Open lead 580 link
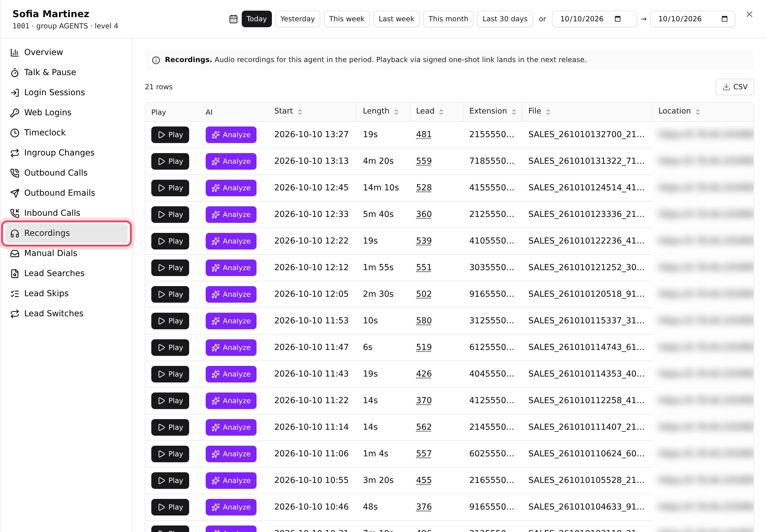 tap(424, 321)
